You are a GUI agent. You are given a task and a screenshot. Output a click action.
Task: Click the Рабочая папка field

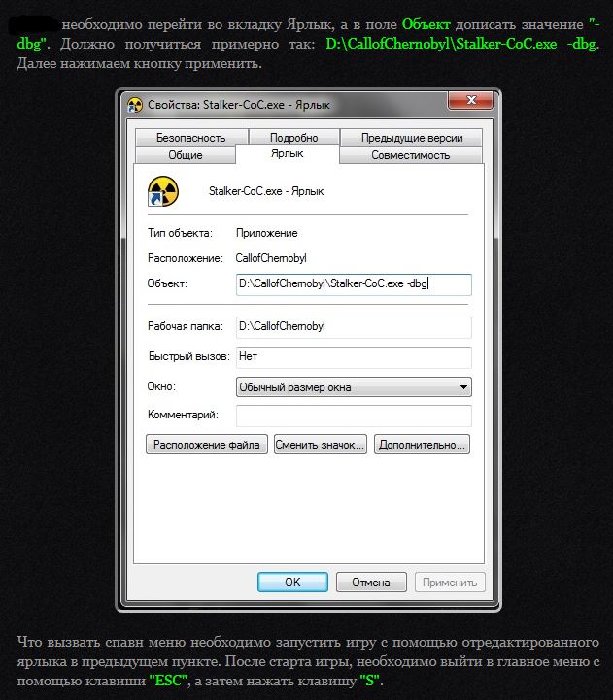click(354, 327)
